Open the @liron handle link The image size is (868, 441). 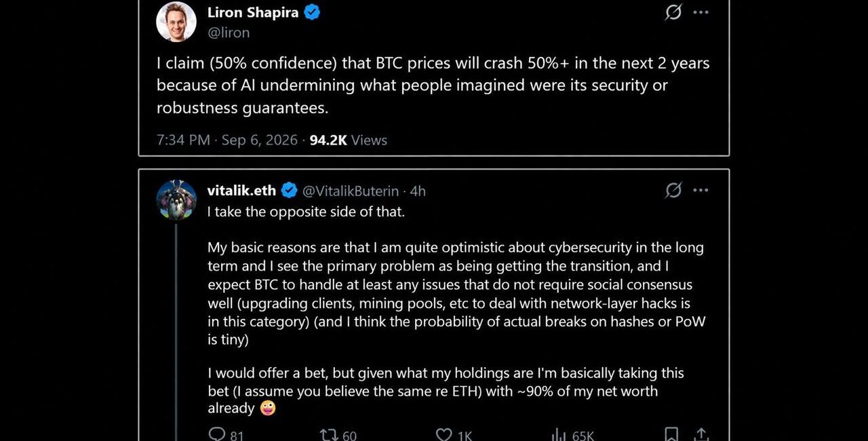[x=229, y=33]
